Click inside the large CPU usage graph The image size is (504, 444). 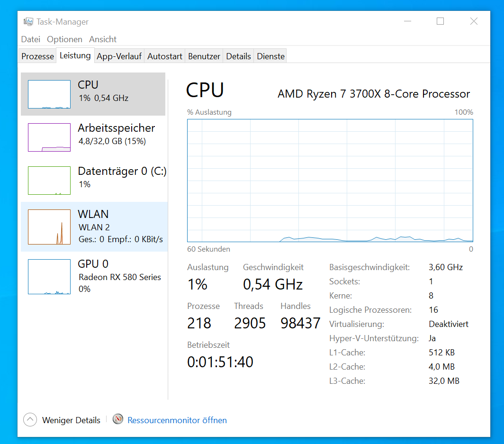[330, 180]
